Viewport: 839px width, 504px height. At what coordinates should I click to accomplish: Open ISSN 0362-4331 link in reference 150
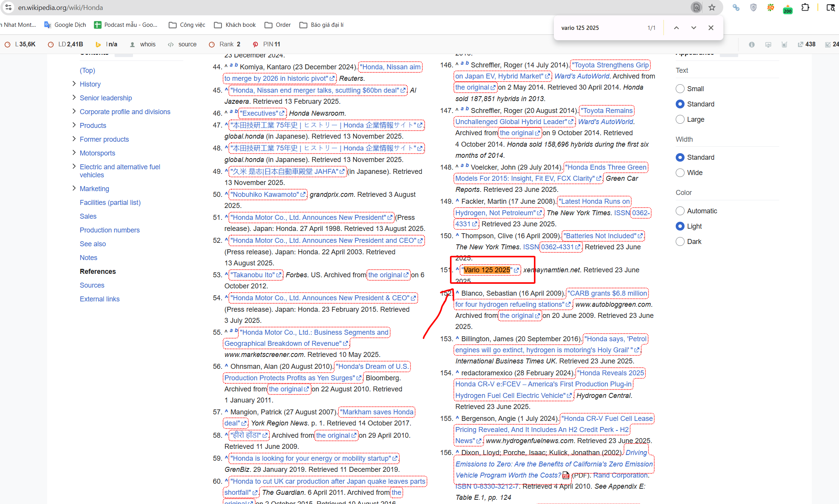click(x=560, y=247)
